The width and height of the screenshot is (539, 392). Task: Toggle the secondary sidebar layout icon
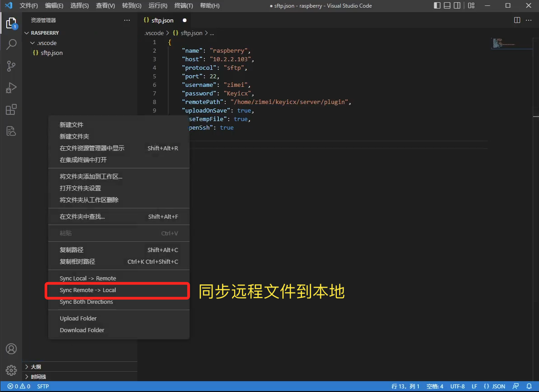457,5
